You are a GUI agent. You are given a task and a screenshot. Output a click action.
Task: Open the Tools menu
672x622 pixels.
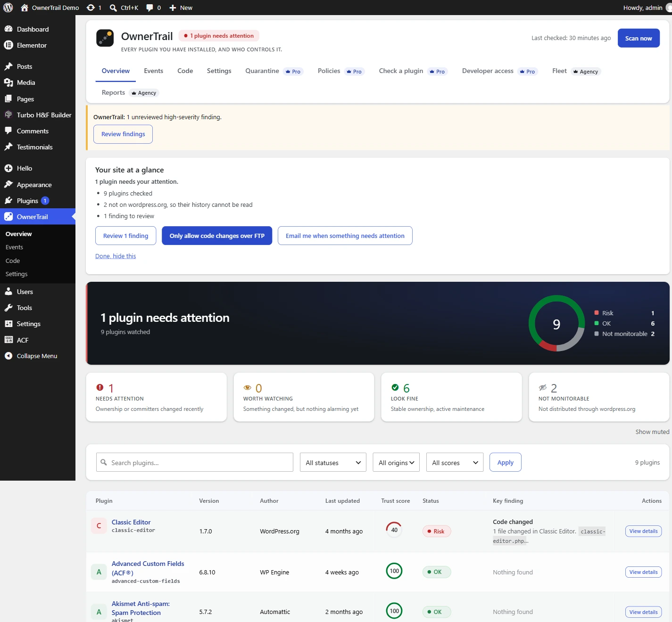point(38,308)
